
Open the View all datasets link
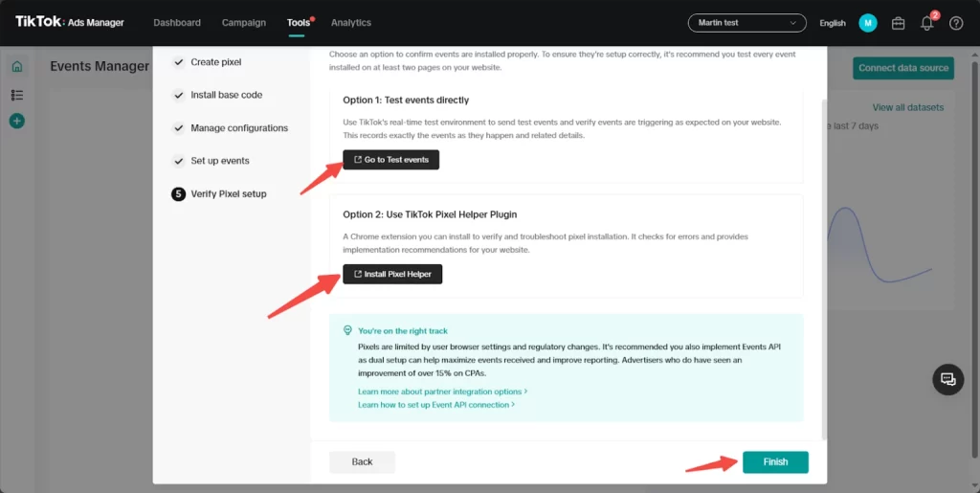coord(908,107)
